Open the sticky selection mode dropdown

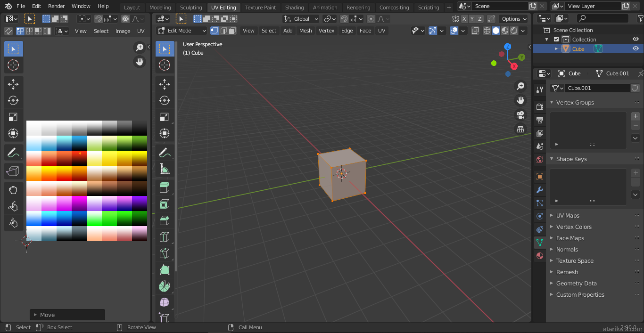click(62, 31)
